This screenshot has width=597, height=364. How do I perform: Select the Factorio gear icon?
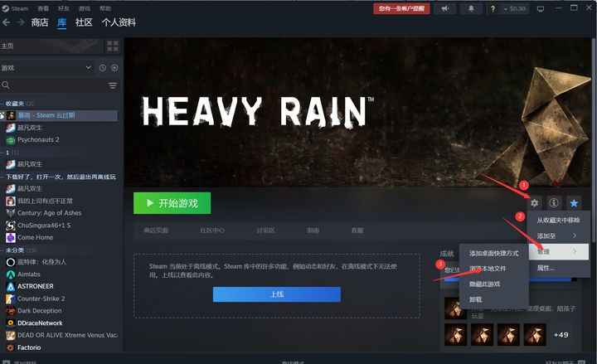click(x=11, y=347)
